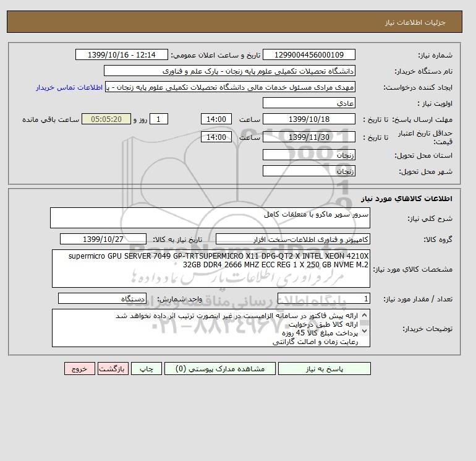Click the request creator field مهدی مرادی
The height and width of the screenshot is (461, 476).
(x=230, y=87)
